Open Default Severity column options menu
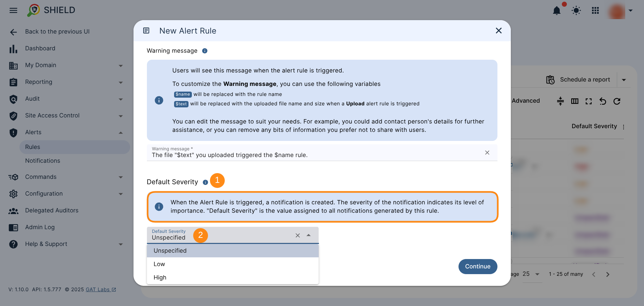644x306 pixels. point(624,127)
